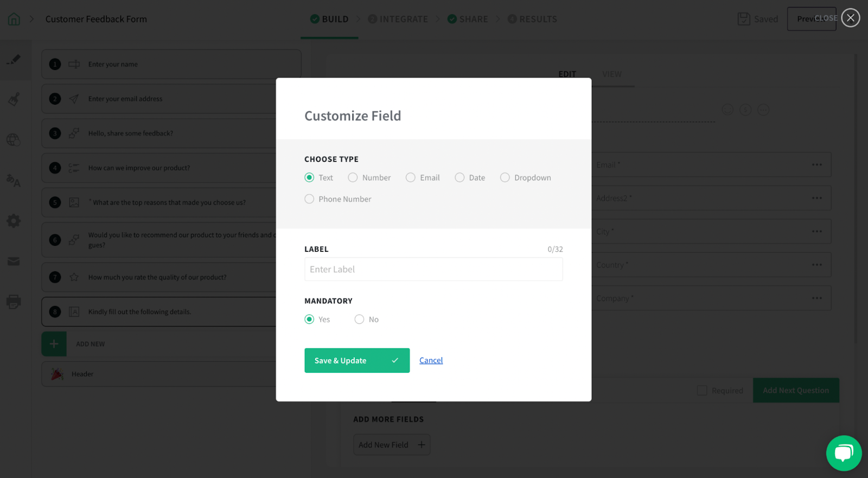Select question 3 Hello, share some feedback?
Image resolution: width=868 pixels, height=478 pixels.
171,133
